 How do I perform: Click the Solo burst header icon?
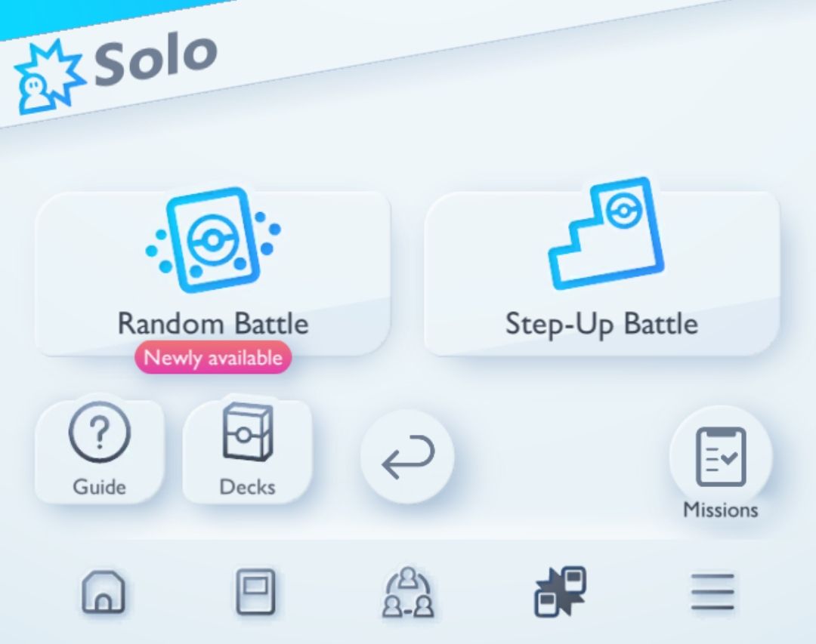49,76
